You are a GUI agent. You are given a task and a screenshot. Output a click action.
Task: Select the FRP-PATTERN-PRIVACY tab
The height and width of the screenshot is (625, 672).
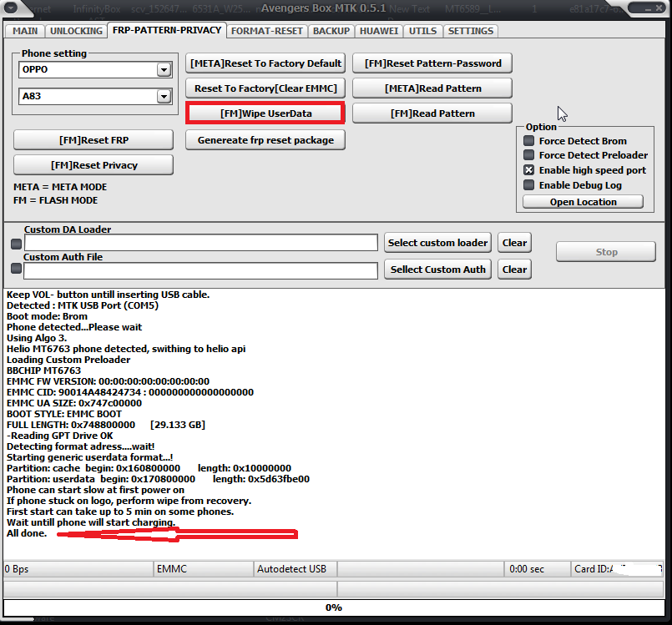click(167, 30)
